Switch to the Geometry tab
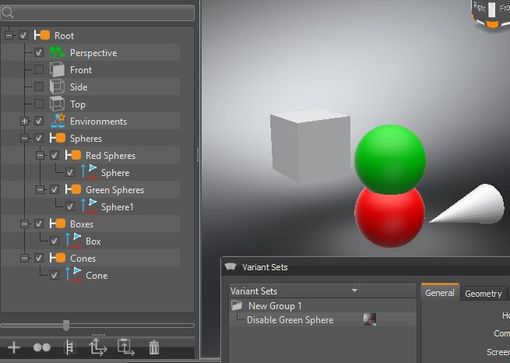 [x=483, y=294]
